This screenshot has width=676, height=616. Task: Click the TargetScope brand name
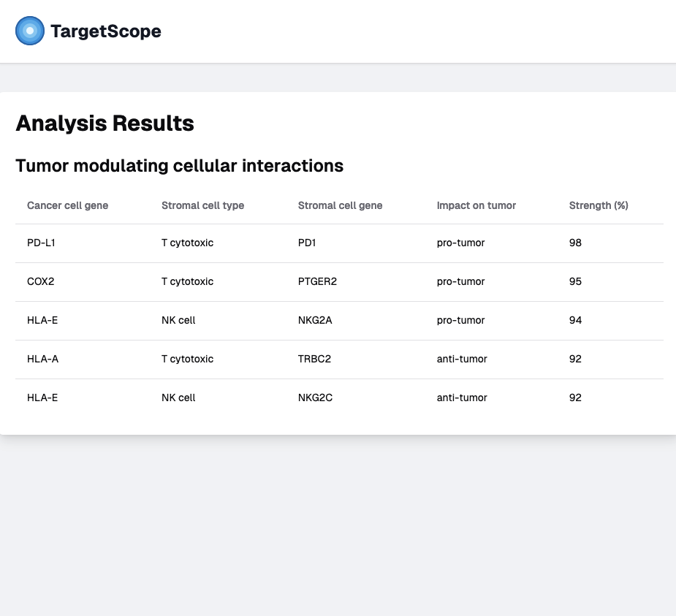tap(106, 31)
